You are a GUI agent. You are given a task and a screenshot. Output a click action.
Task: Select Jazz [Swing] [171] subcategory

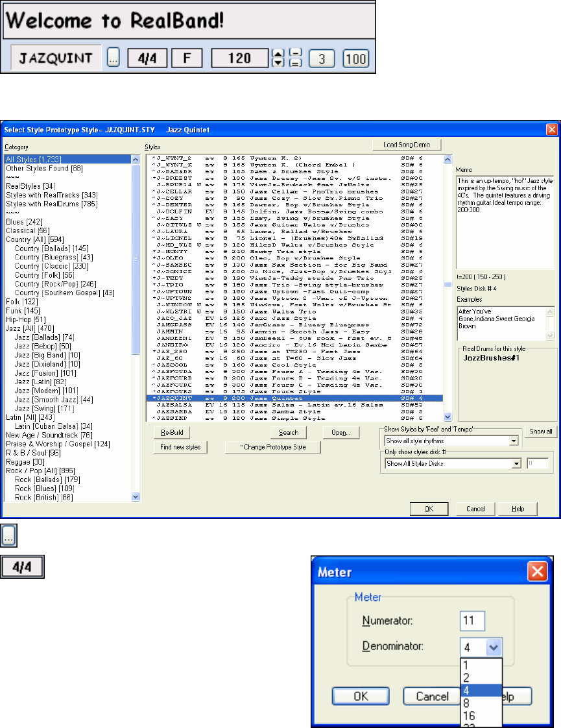click(45, 409)
